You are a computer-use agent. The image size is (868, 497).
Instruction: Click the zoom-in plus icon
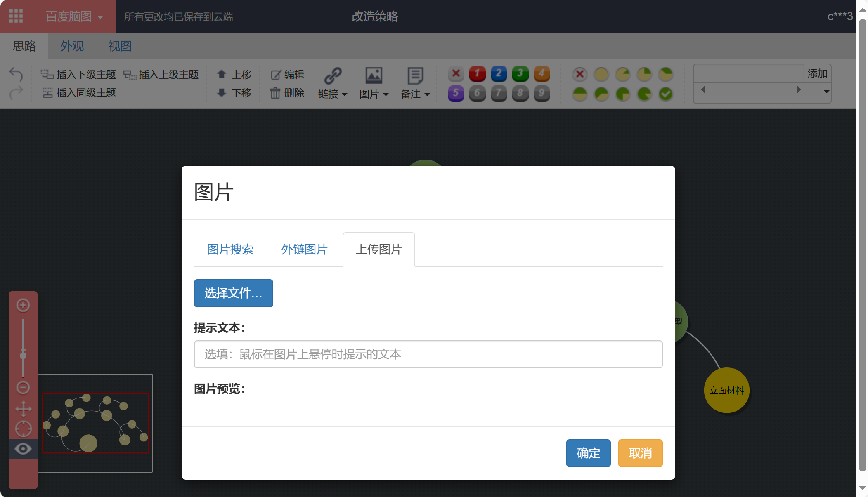click(x=23, y=305)
